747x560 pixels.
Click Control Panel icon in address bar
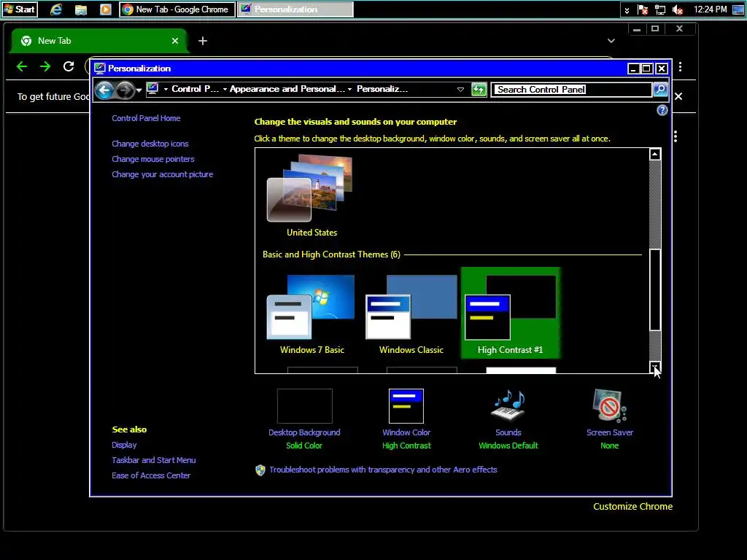point(152,88)
